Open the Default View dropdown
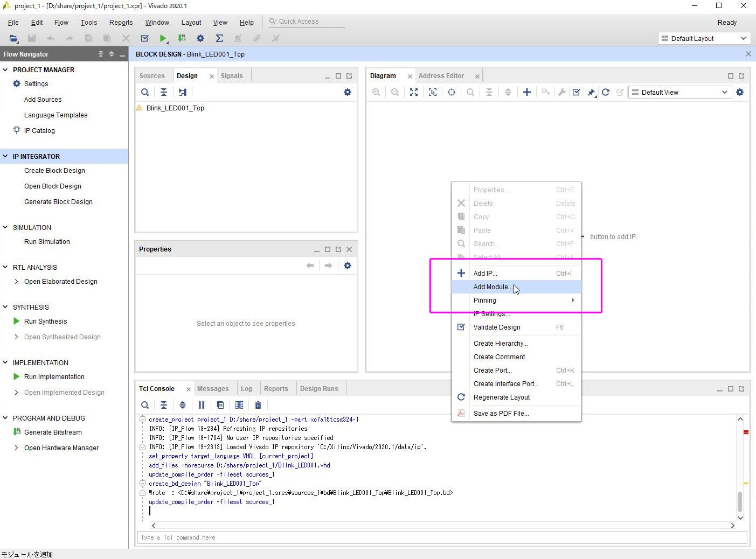Screen dimensions: 756x559 (680, 92)
